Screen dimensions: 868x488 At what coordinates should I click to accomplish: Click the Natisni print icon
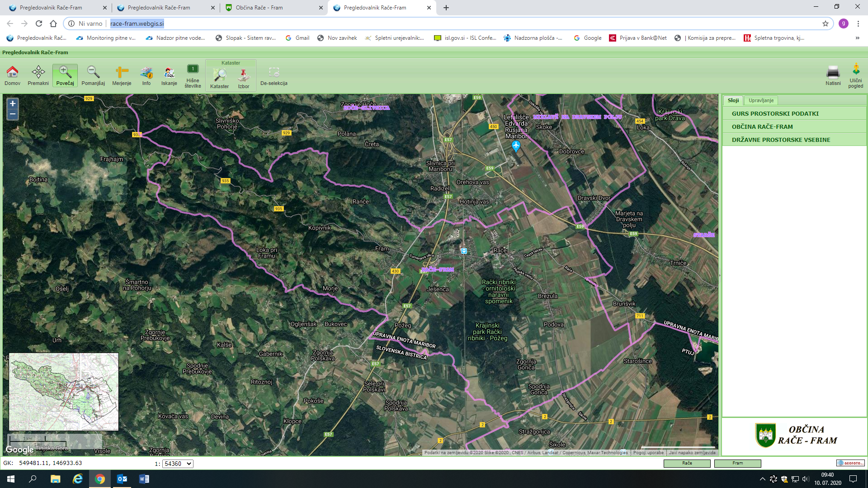pyautogui.click(x=833, y=75)
